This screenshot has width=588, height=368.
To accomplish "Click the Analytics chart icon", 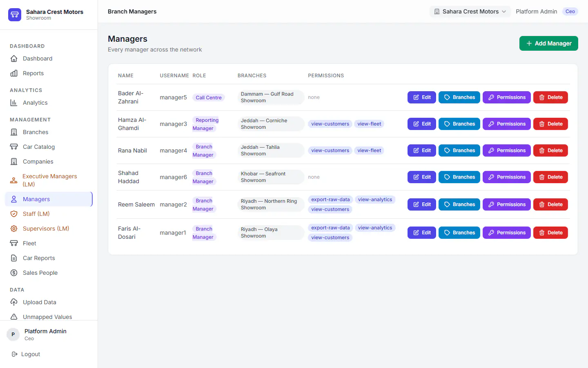I will point(14,103).
